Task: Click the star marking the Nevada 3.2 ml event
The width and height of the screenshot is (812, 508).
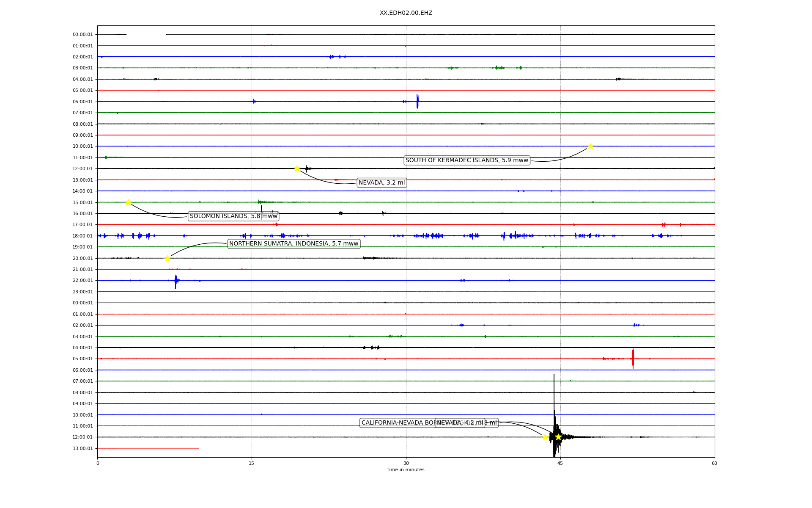Action: tap(297, 168)
